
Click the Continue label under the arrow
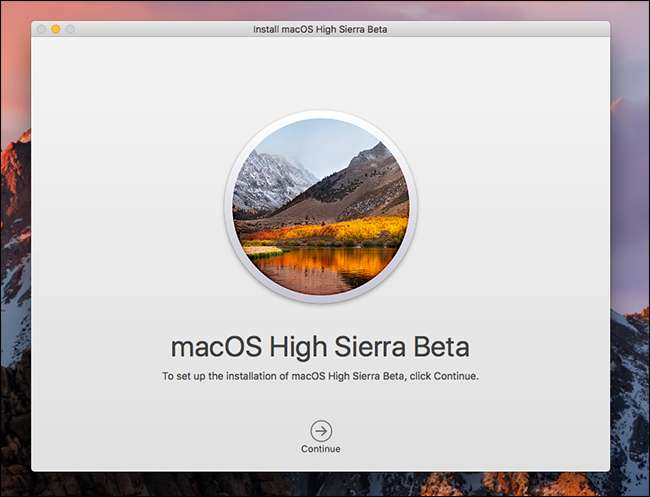321,449
